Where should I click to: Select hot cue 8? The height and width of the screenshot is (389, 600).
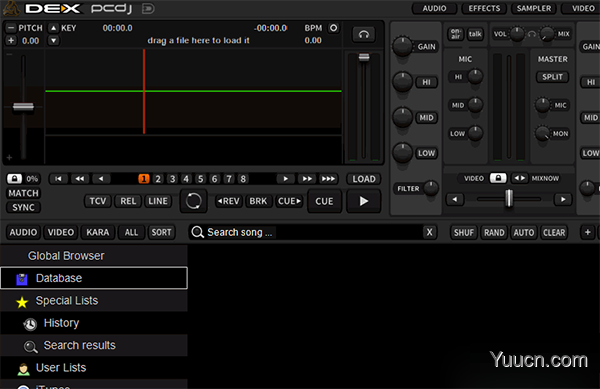pyautogui.click(x=243, y=179)
